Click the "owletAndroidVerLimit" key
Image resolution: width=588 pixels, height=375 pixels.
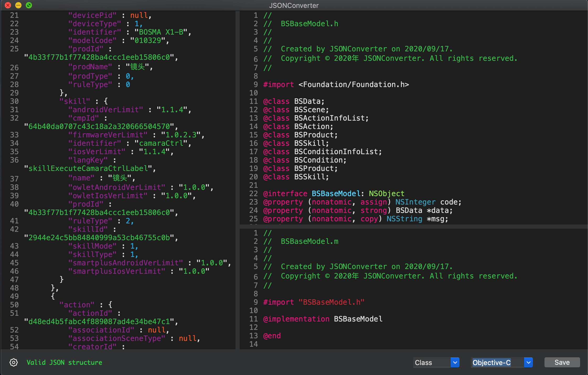pos(117,187)
